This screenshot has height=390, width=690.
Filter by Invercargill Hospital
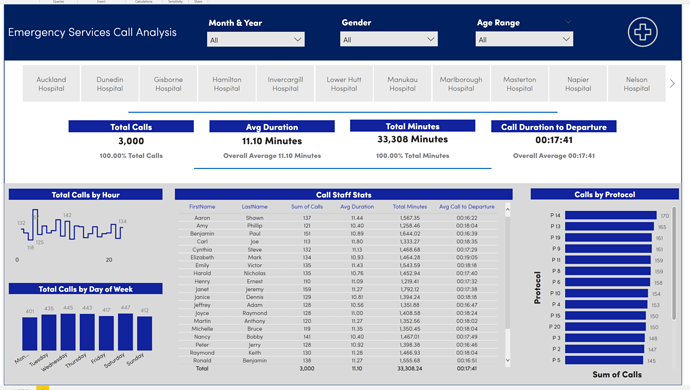[x=285, y=84]
